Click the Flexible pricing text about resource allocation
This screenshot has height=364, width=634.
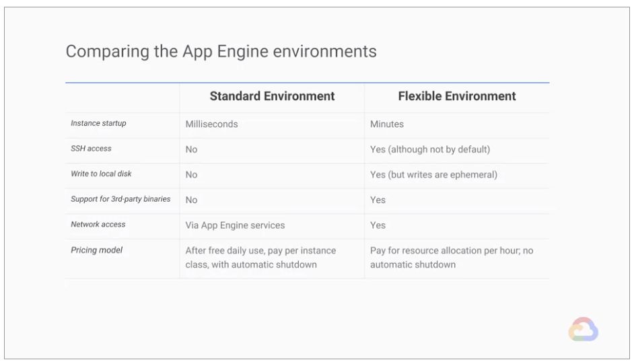coord(452,257)
